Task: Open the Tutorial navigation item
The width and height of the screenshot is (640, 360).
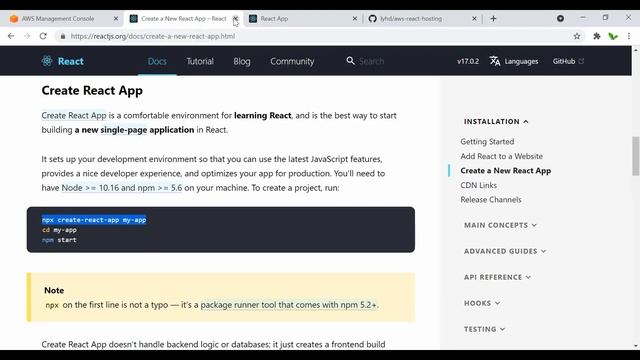Action: (200, 61)
